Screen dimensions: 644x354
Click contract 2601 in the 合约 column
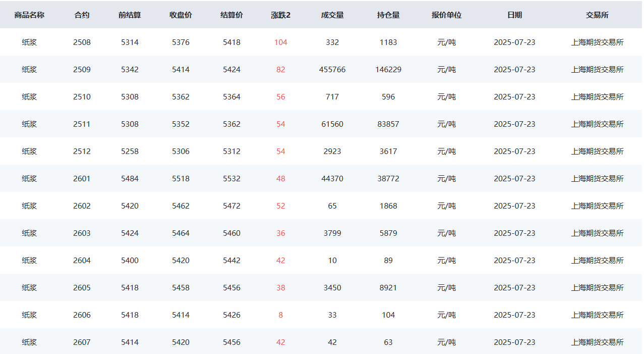(82, 179)
